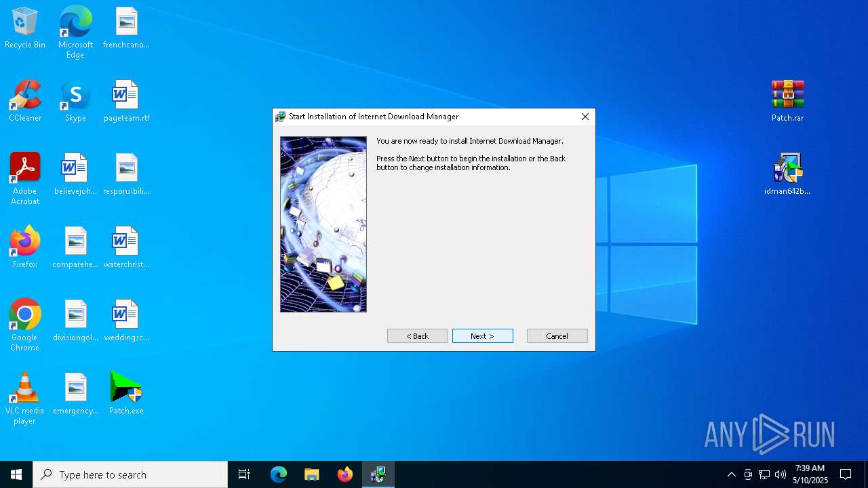Launch CCleaner from the desktop
Screen dimensions: 868x488
click(25, 101)
